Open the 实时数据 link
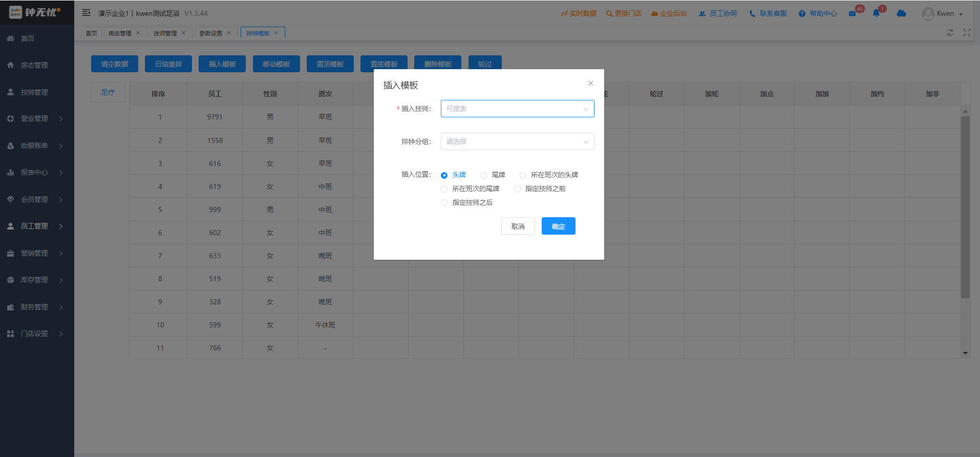Viewport: 980px width, 457px height. [x=579, y=13]
